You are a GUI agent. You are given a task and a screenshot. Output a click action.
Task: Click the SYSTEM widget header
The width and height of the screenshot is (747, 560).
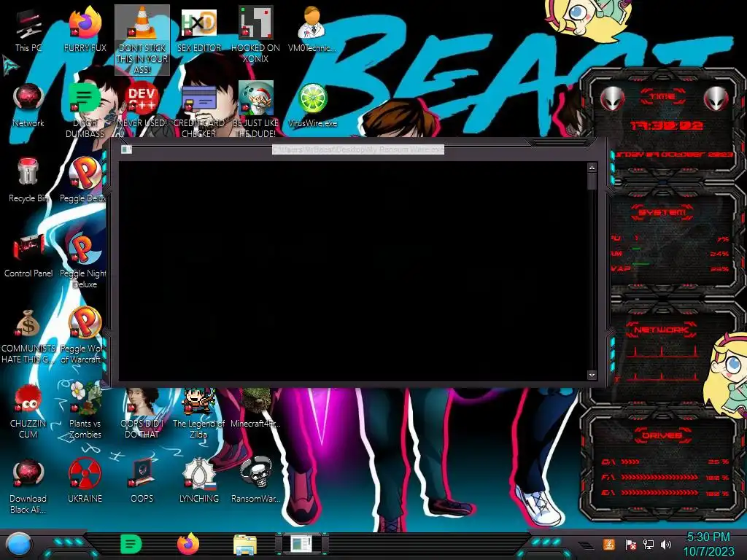pos(662,212)
